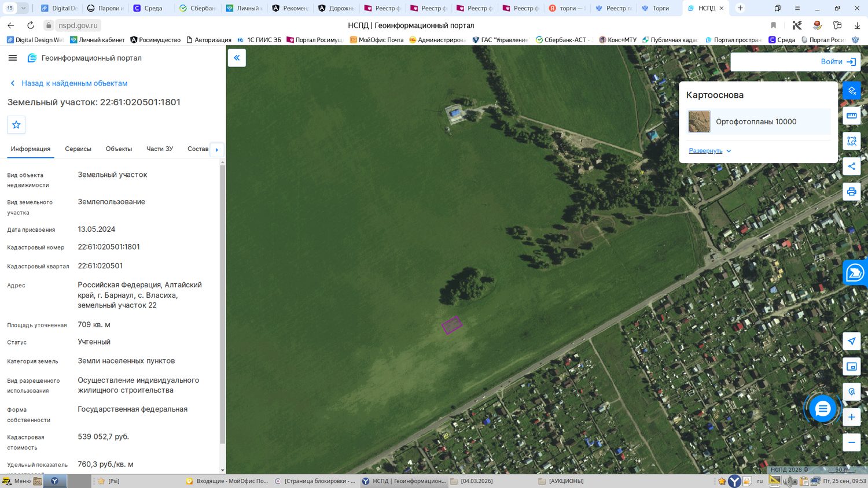The image size is (868, 488).
Task: Open a new browser tab
Action: point(740,8)
